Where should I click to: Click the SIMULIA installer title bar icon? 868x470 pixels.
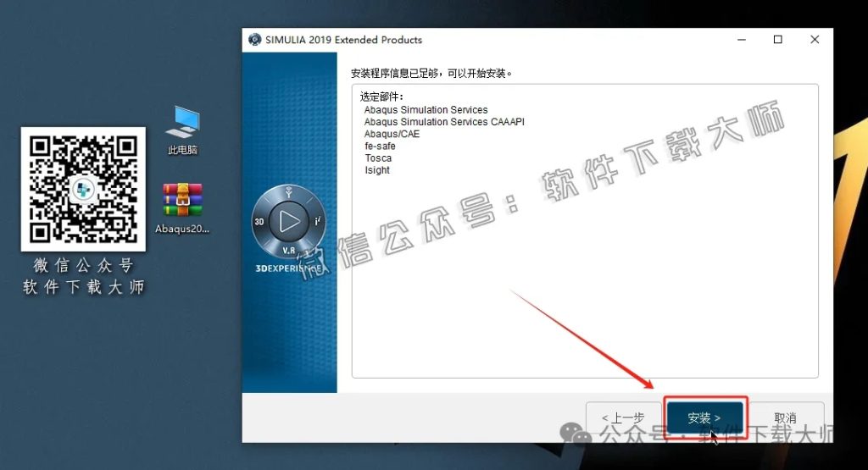(254, 40)
